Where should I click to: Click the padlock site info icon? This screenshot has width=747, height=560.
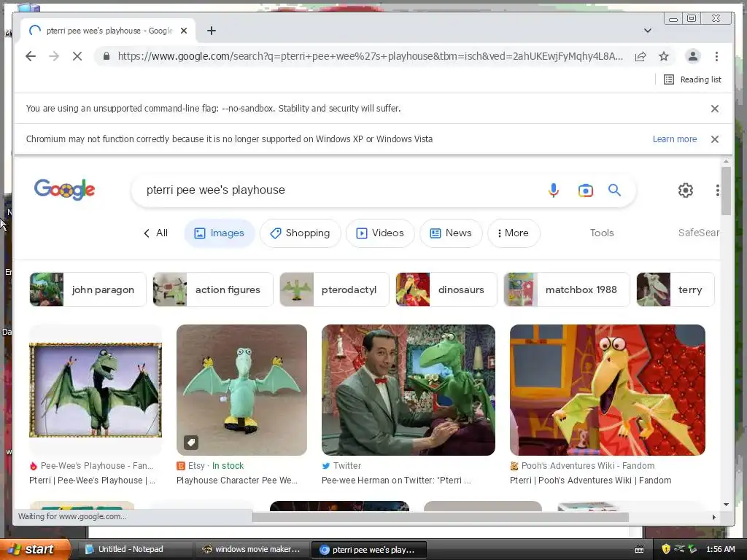pos(107,56)
